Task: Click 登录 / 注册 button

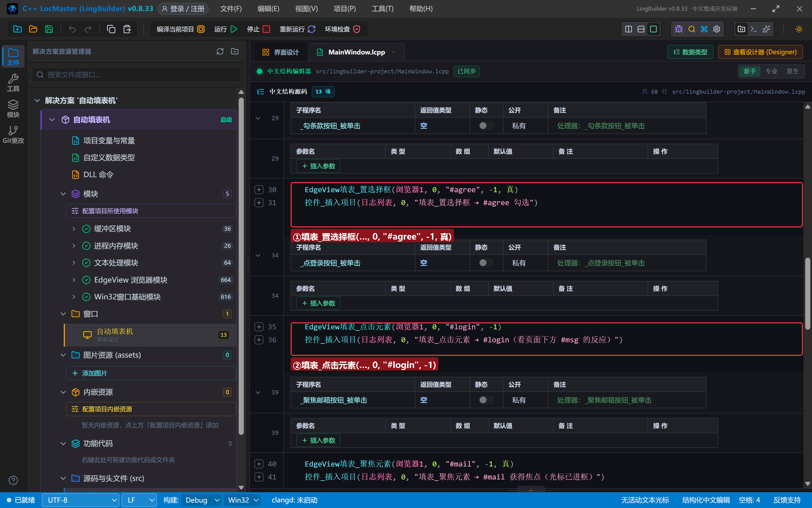Action: (183, 9)
